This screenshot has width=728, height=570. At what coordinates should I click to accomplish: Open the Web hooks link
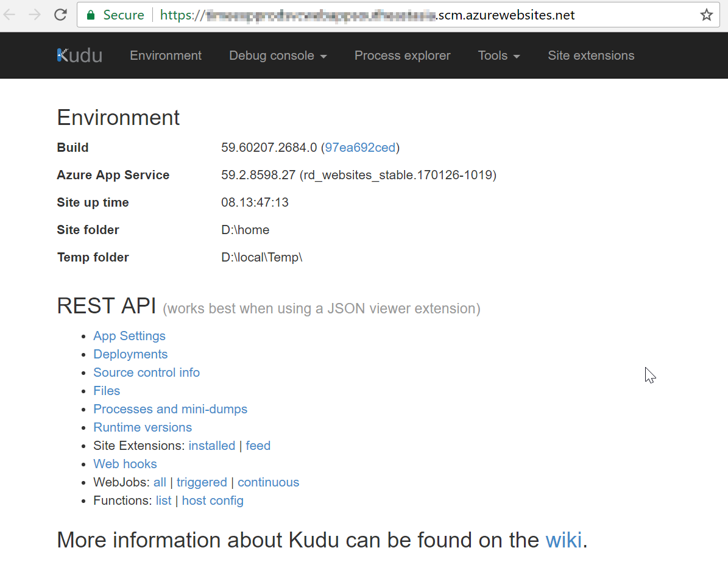pos(125,463)
